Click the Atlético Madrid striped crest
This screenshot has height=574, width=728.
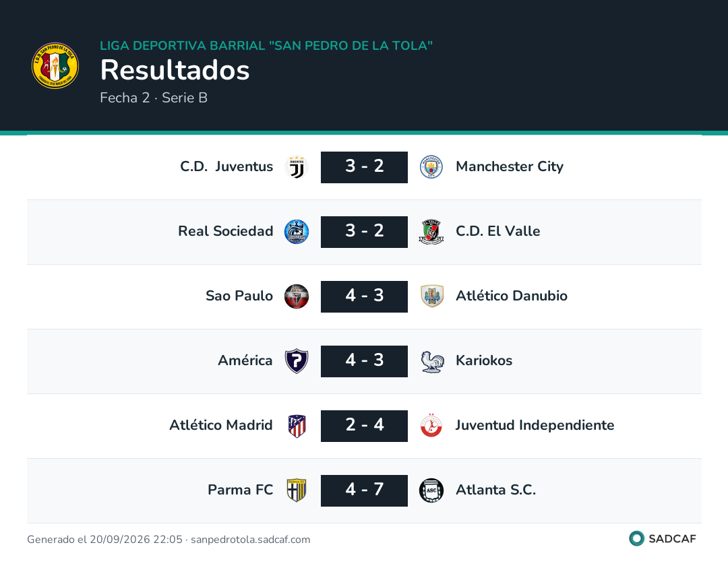pyautogui.click(x=297, y=426)
